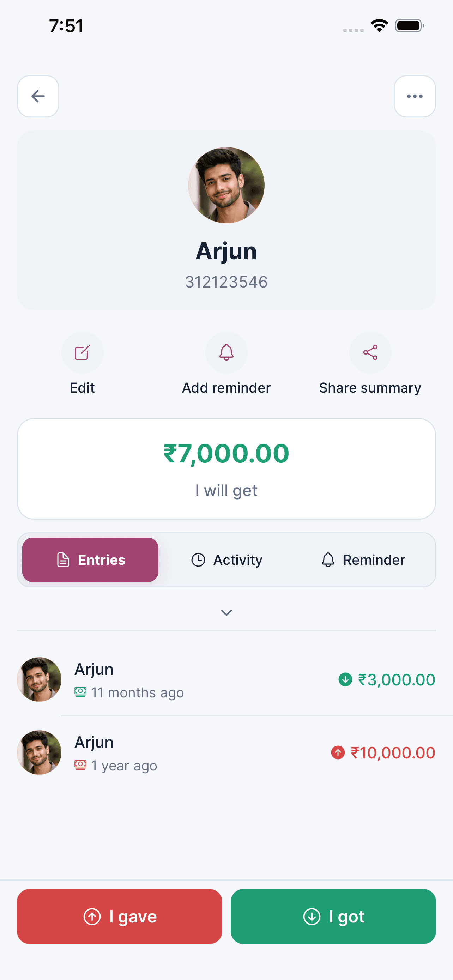The image size is (453, 980).
Task: Tap the red up-arrow icon beside ₹10,000.00
Action: coord(338,752)
